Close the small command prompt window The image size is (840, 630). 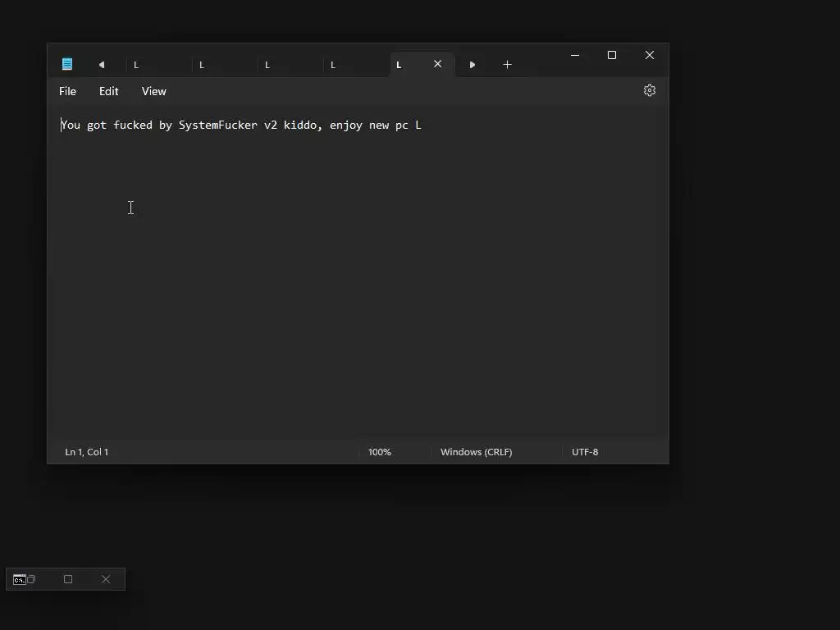click(106, 579)
